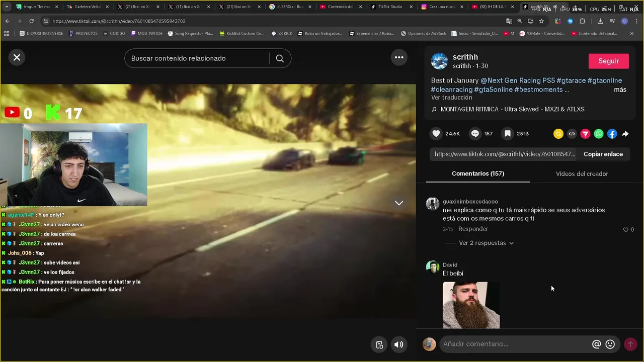Open more share options arrow
The image size is (644, 362).
pos(625,134)
